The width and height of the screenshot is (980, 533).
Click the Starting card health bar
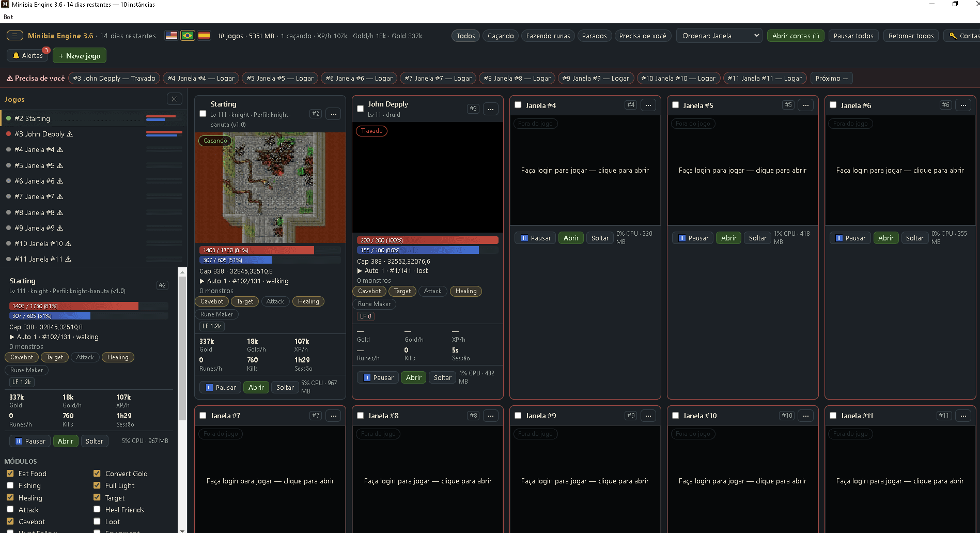(x=270, y=250)
